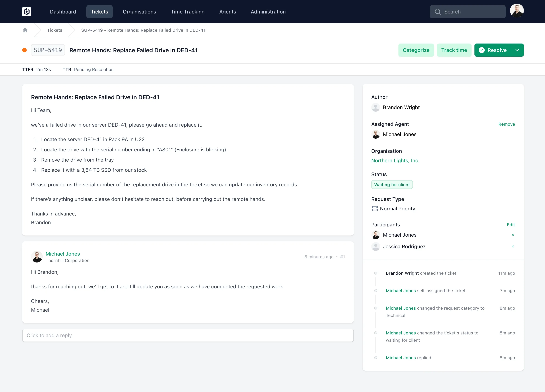Remove Michael Jones from participants
The width and height of the screenshot is (545, 392).
coord(513,235)
